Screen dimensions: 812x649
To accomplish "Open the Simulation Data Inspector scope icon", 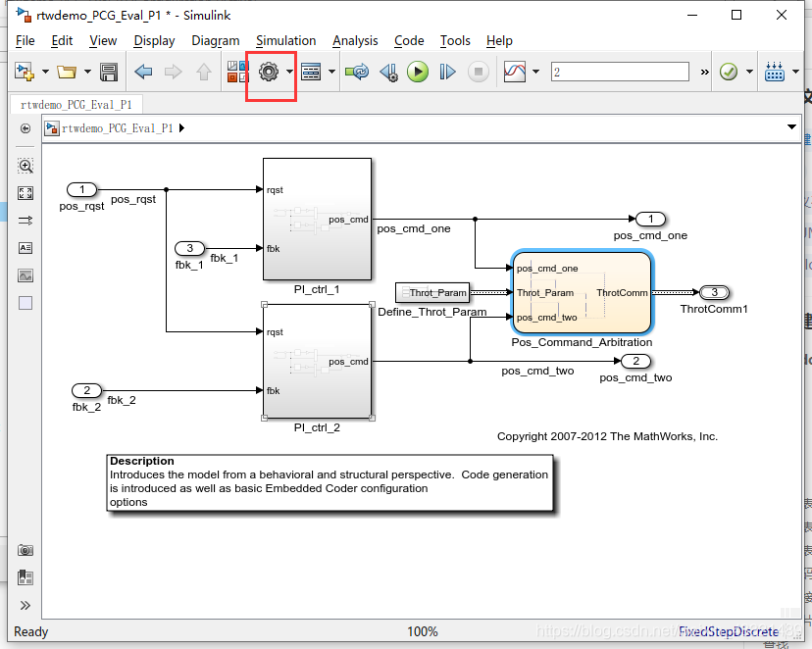I will (x=513, y=72).
